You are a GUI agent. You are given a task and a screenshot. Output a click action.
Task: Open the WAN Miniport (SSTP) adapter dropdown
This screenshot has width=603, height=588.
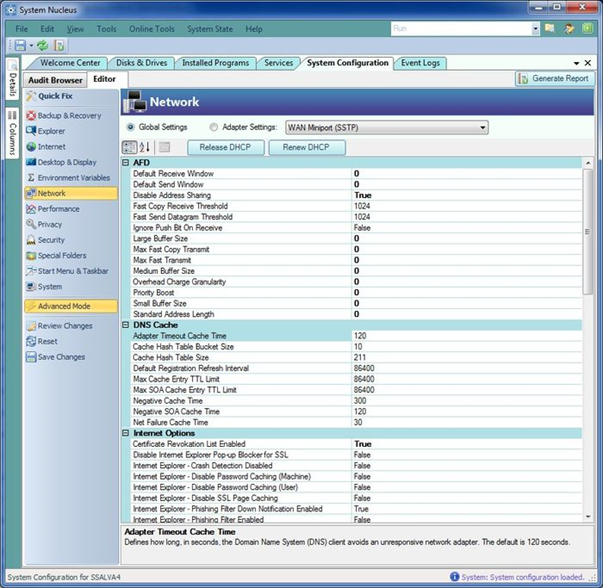pos(482,127)
